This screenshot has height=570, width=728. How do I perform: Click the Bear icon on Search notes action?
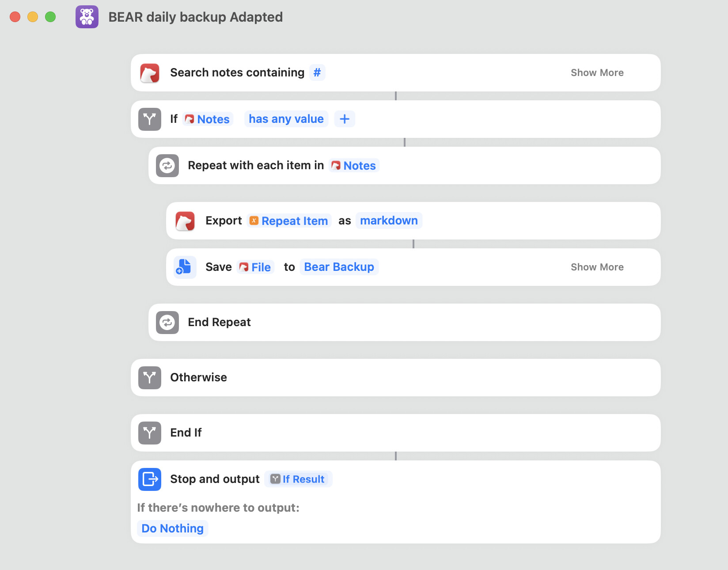click(x=150, y=73)
